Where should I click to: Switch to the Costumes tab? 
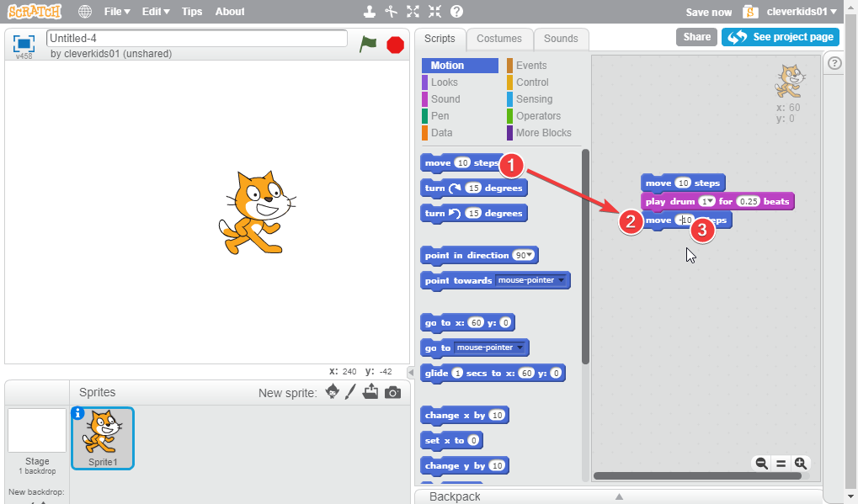499,39
